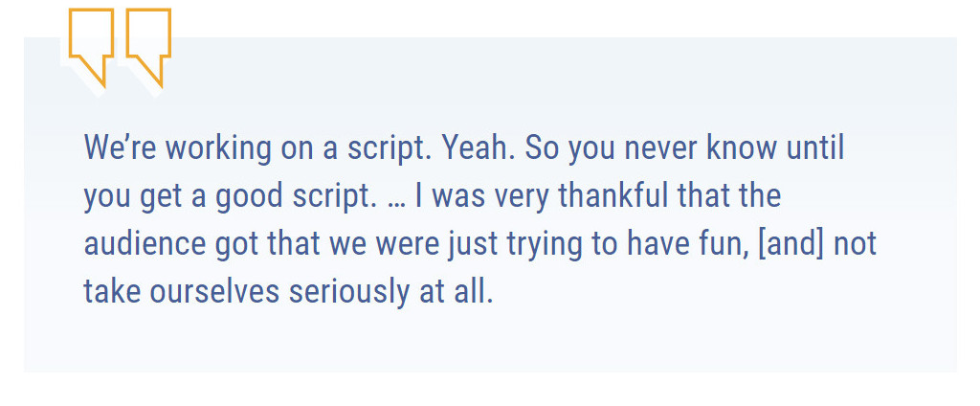Click the right orange quotation mark icon
Screen dimensions: 980x406
148,42
